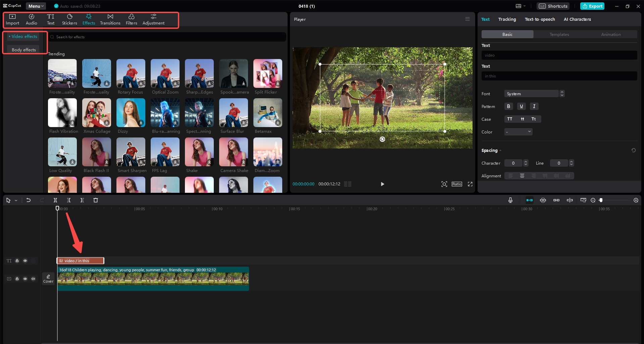
Task: Click the record voiceover microphone icon
Action: pos(510,200)
